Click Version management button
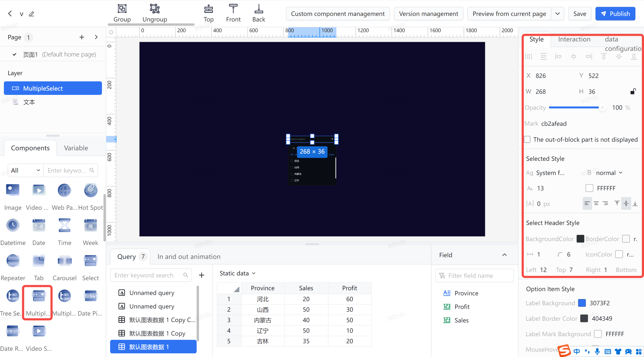 click(x=428, y=14)
